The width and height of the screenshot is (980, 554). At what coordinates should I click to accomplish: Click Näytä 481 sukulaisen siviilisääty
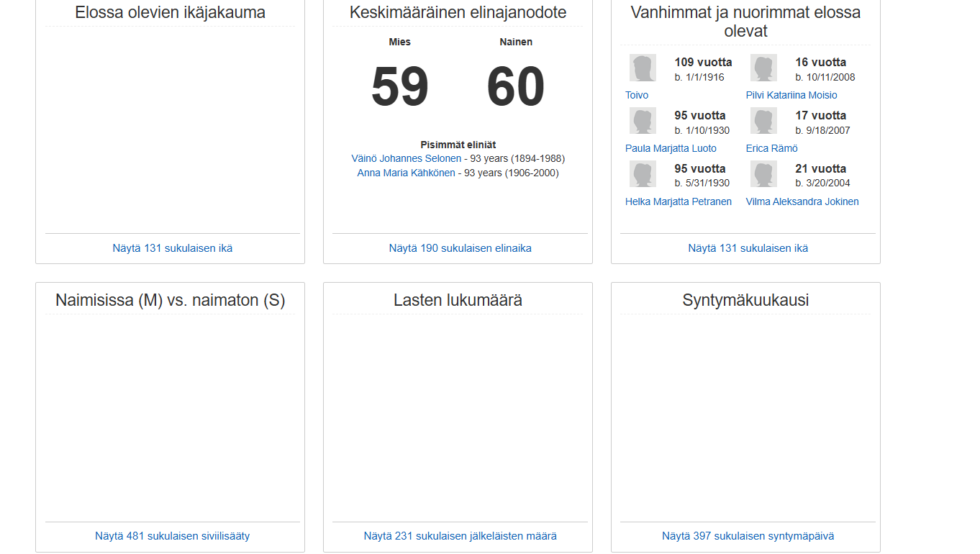click(172, 536)
